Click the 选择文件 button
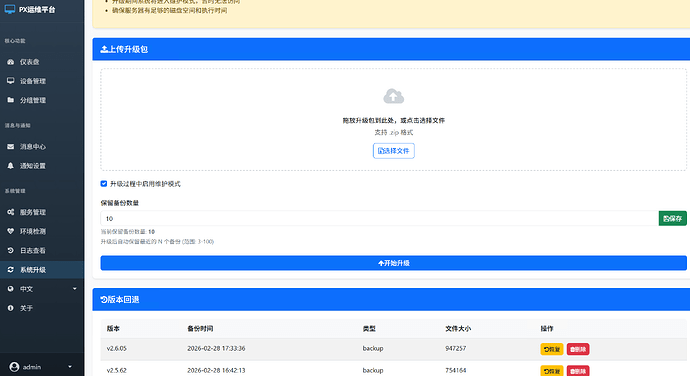This screenshot has height=376, width=690. 393,151
